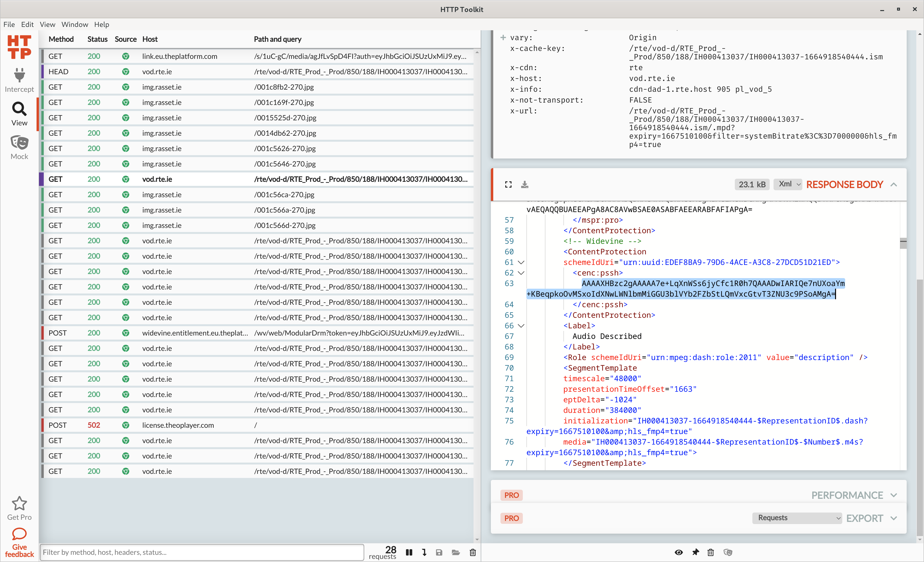Viewport: 924px width, 562px height.
Task: Collapse the Response Body section
Action: pyautogui.click(x=894, y=185)
